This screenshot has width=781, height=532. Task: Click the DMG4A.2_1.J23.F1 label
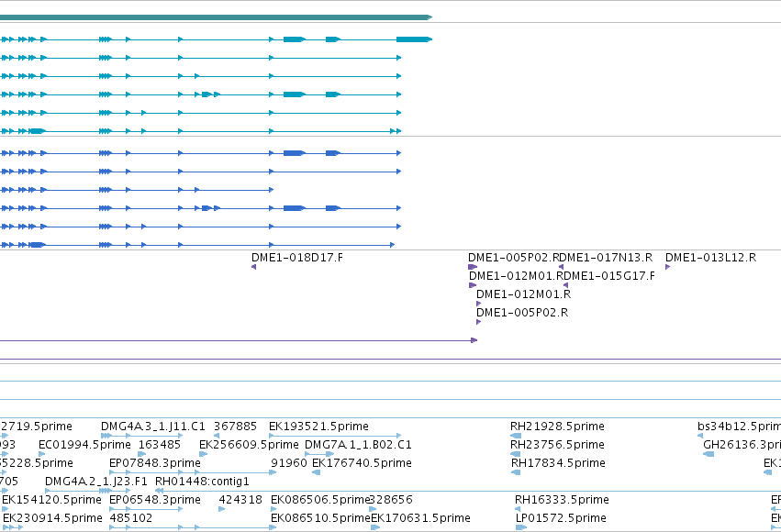tap(96, 482)
